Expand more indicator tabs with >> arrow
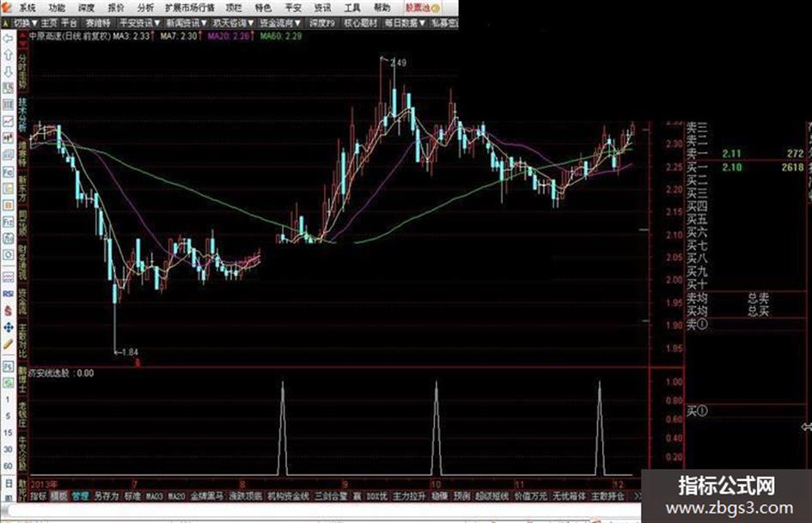 [638, 496]
